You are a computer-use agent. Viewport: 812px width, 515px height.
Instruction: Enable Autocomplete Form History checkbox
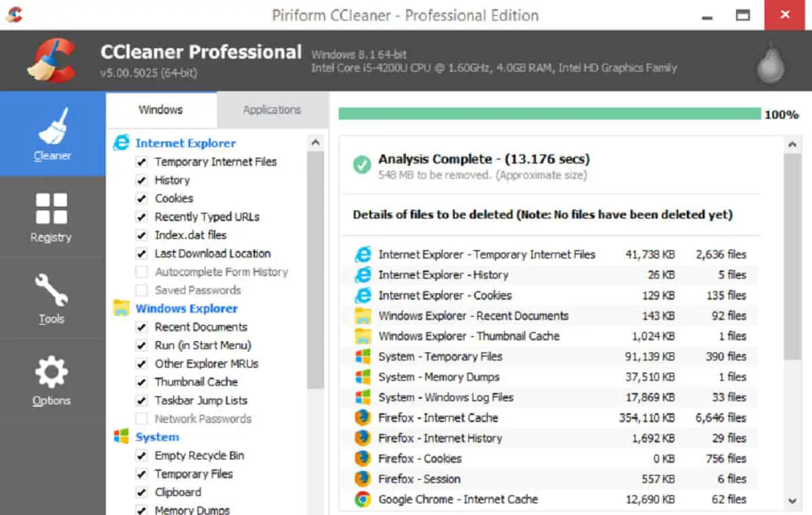tap(141, 272)
